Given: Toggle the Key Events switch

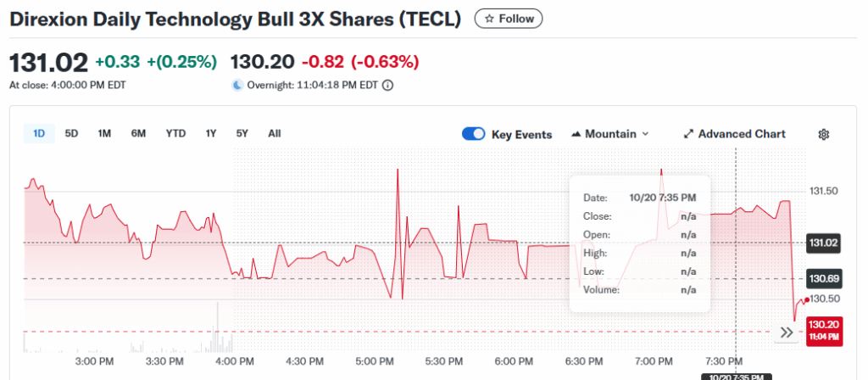Looking at the screenshot, I should click(x=474, y=134).
